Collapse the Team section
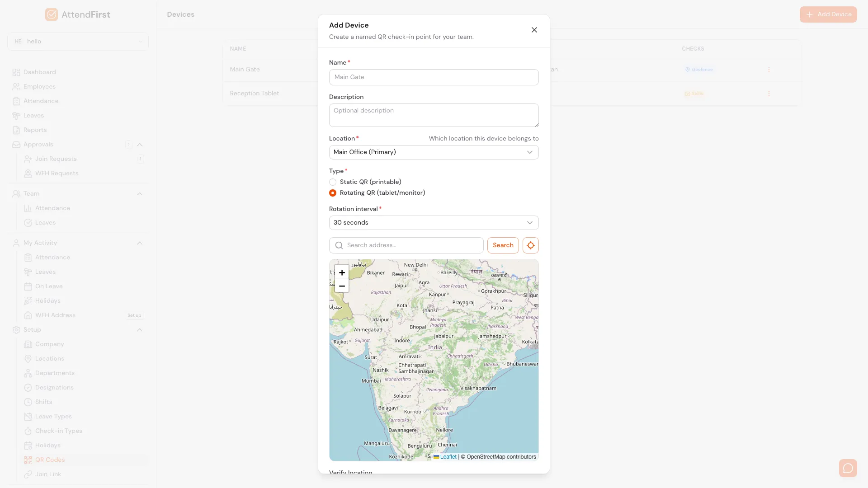 pyautogui.click(x=140, y=194)
